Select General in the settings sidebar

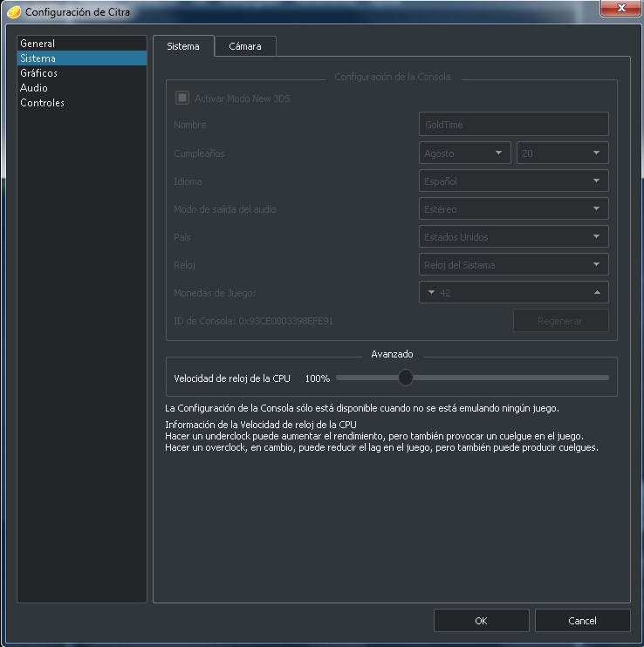pos(82,44)
